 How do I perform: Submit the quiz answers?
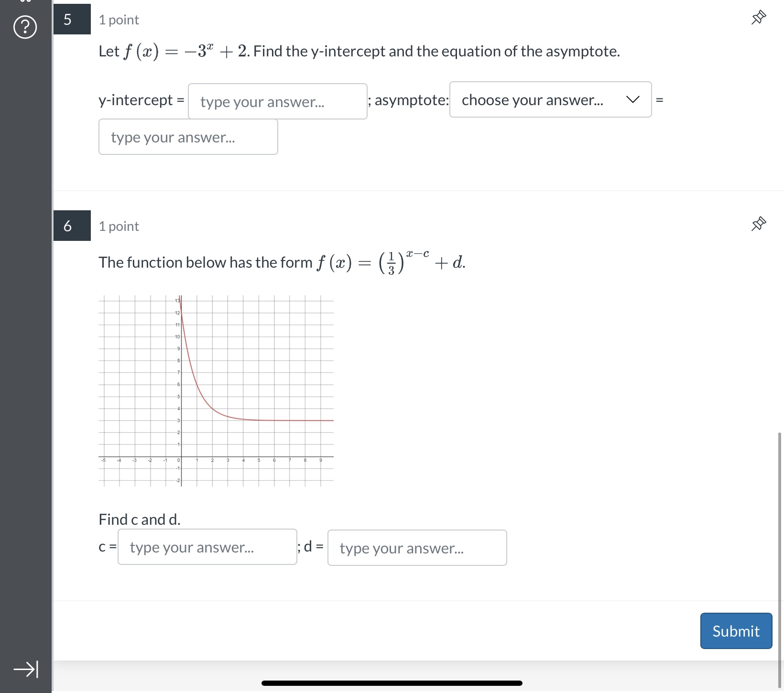(x=735, y=631)
